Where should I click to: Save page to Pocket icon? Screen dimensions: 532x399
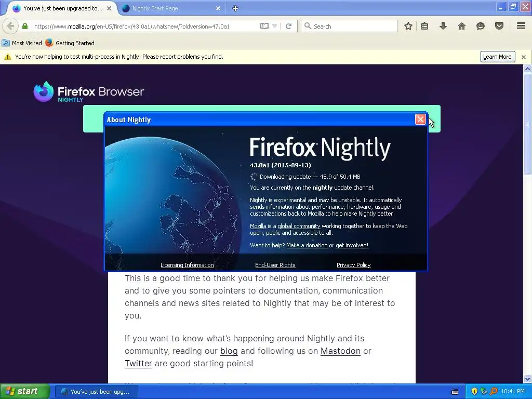click(499, 26)
